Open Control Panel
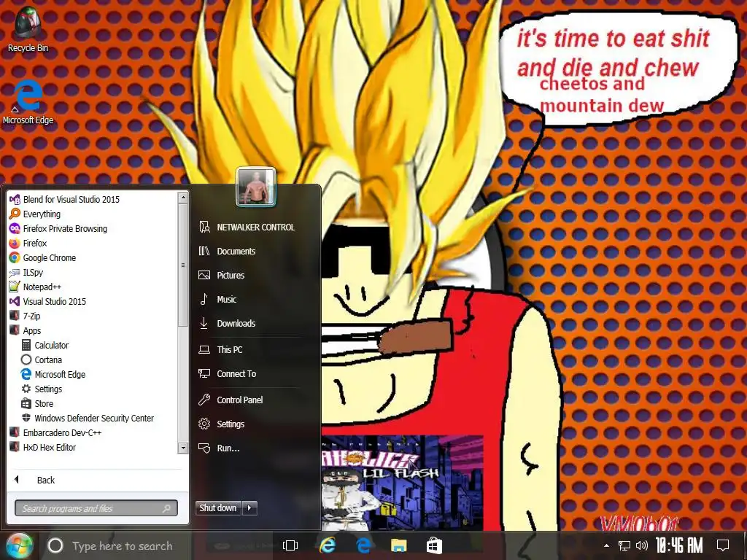 pyautogui.click(x=231, y=400)
